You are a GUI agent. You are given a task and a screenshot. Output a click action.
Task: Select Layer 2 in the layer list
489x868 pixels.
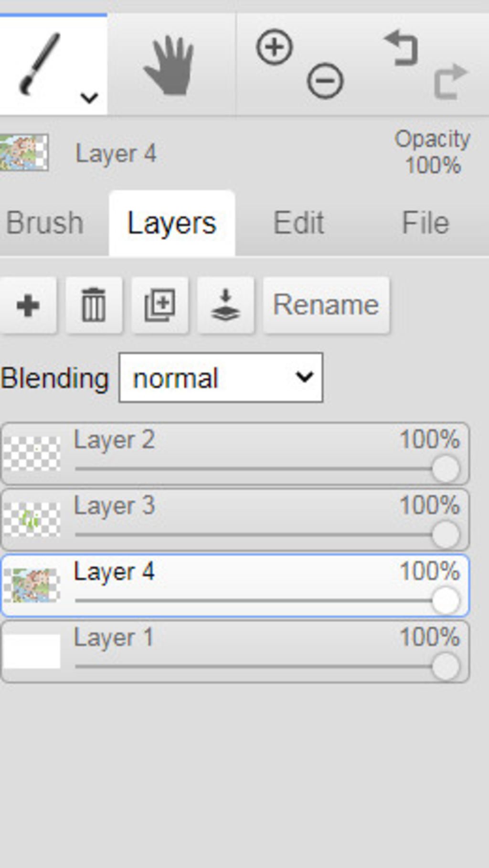click(235, 453)
